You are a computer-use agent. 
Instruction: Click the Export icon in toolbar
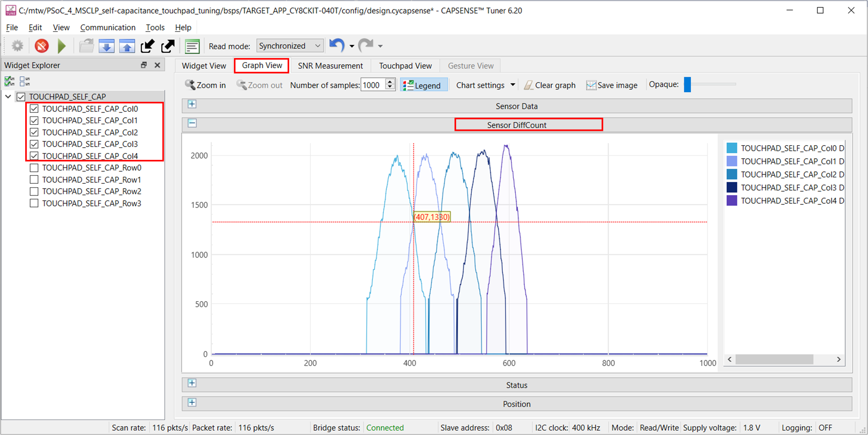(x=168, y=46)
